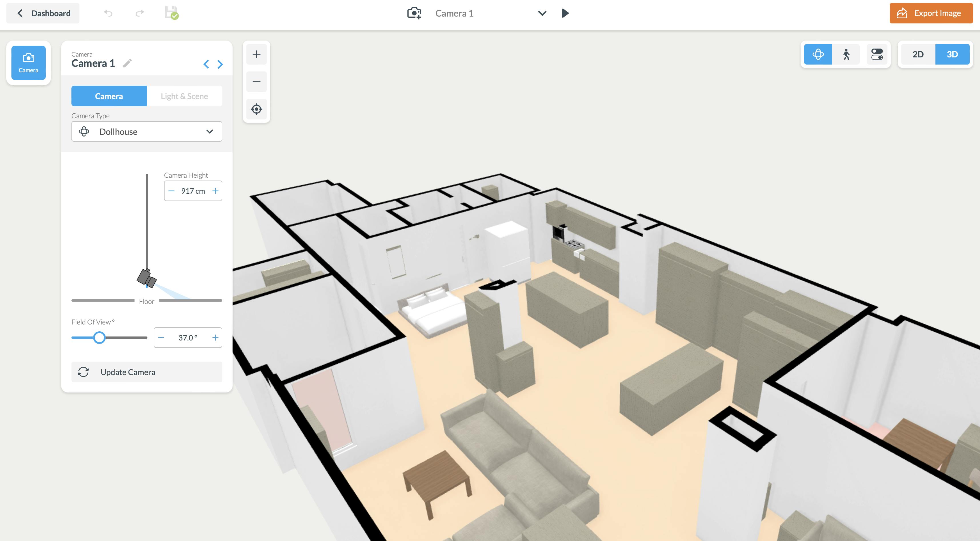
Task: Open the Camera sidebar panel
Action: click(x=29, y=63)
